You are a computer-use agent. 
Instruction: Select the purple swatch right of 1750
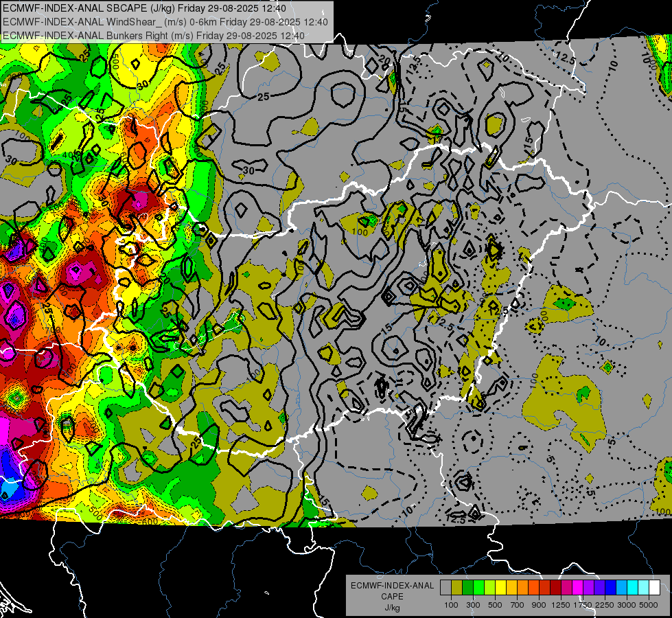click(x=589, y=588)
